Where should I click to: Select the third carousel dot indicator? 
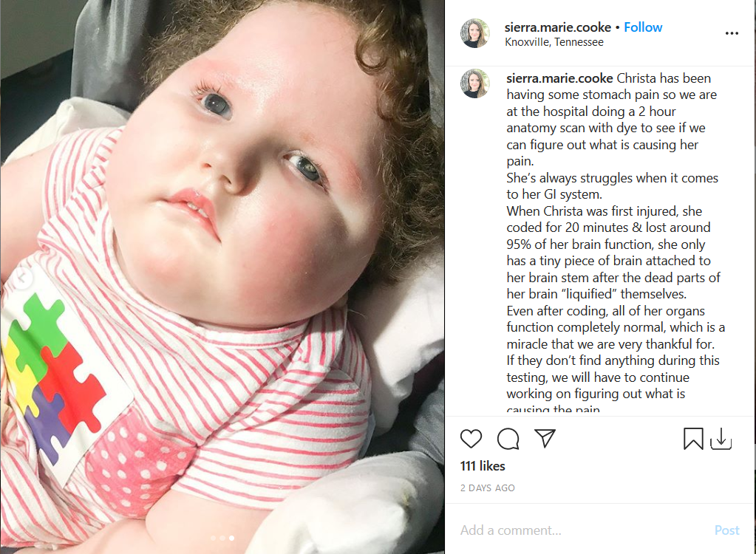tap(231, 538)
